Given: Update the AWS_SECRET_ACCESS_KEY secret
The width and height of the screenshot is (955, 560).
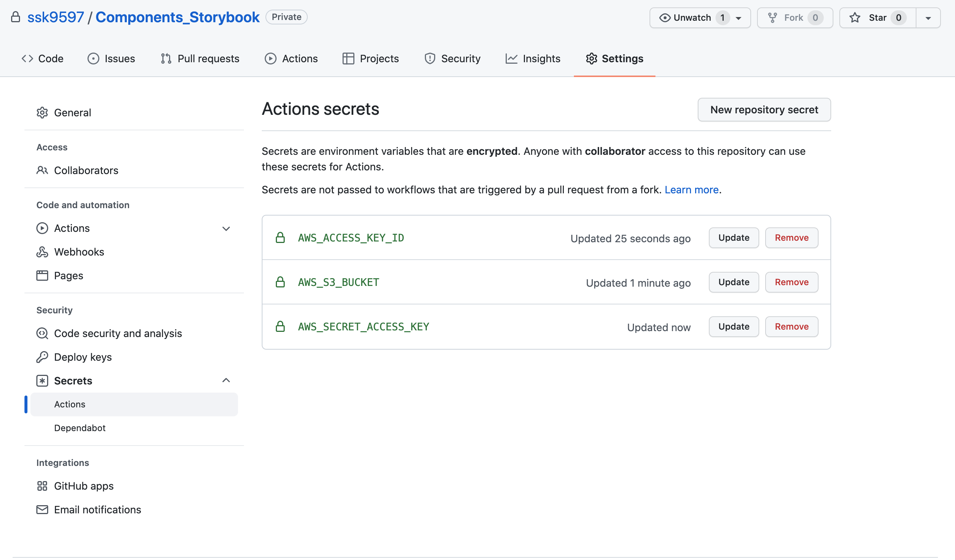Looking at the screenshot, I should 733,326.
